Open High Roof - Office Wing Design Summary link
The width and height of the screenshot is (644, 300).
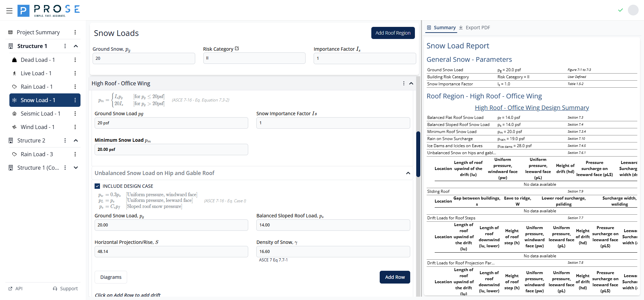pos(532,108)
